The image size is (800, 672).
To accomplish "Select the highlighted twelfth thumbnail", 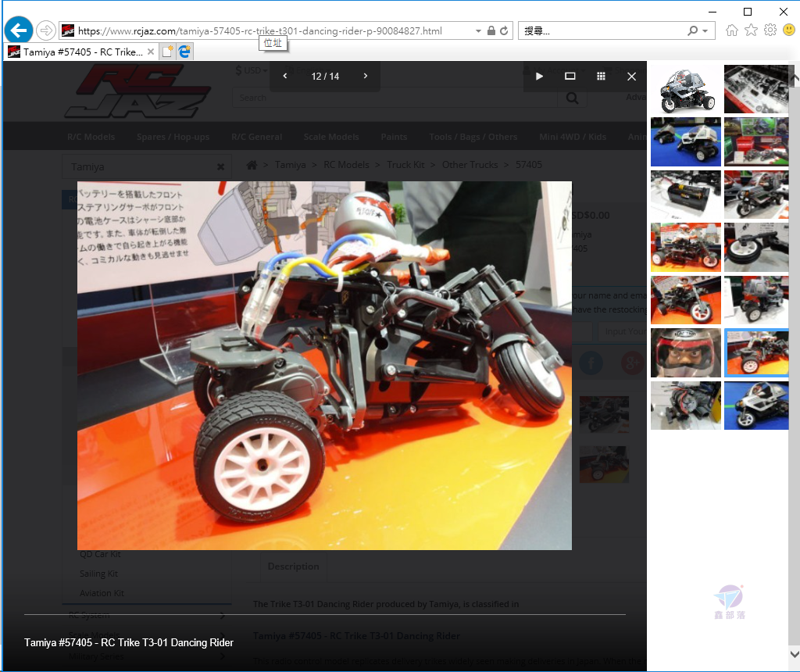I will click(756, 352).
